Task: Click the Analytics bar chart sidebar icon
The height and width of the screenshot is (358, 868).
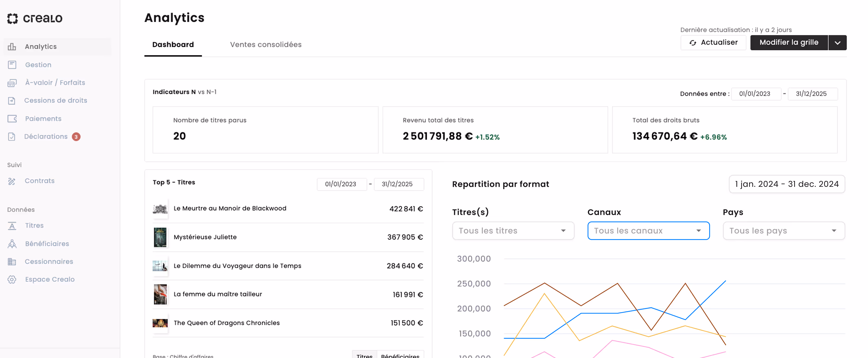Action: pos(12,46)
